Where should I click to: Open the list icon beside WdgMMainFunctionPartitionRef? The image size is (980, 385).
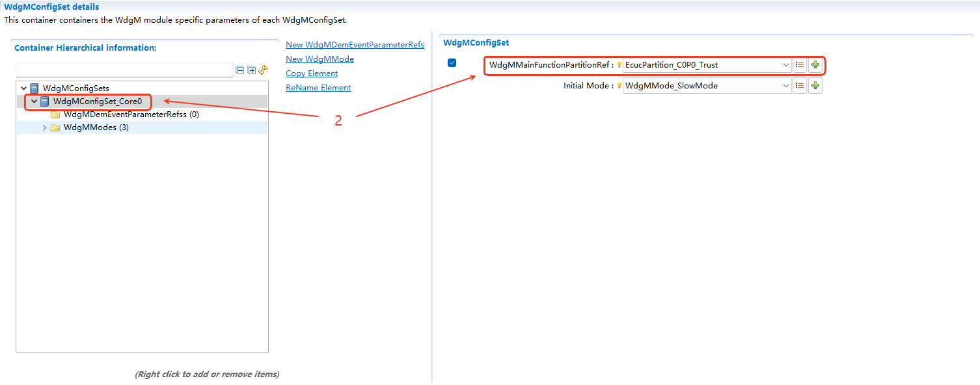click(800, 64)
